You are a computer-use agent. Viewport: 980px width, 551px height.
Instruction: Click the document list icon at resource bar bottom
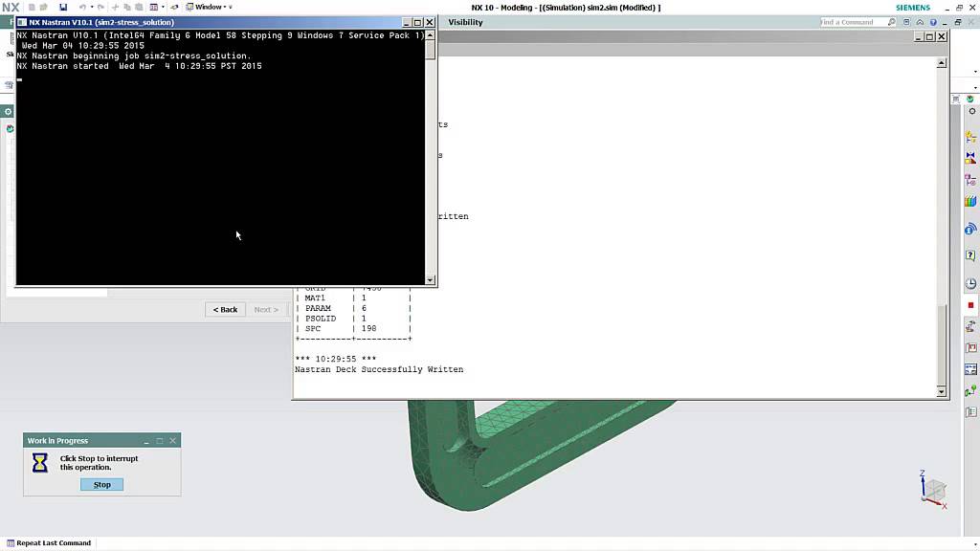(970, 411)
